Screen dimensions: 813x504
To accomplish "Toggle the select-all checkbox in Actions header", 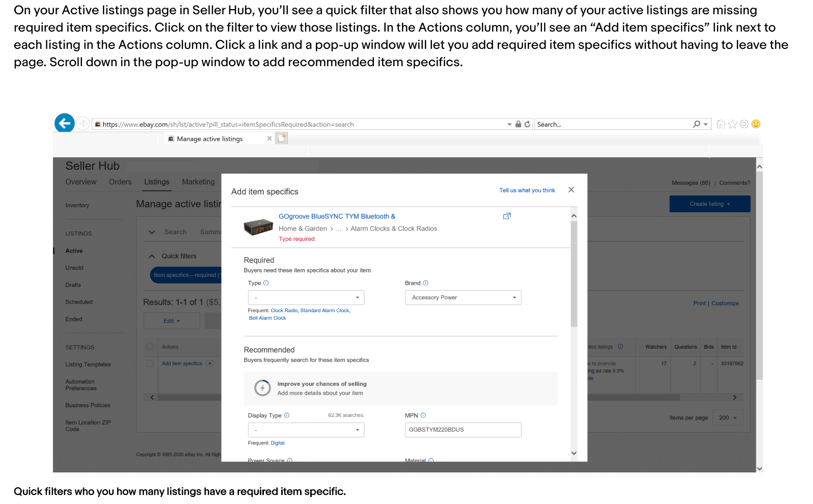I will pyautogui.click(x=150, y=347).
